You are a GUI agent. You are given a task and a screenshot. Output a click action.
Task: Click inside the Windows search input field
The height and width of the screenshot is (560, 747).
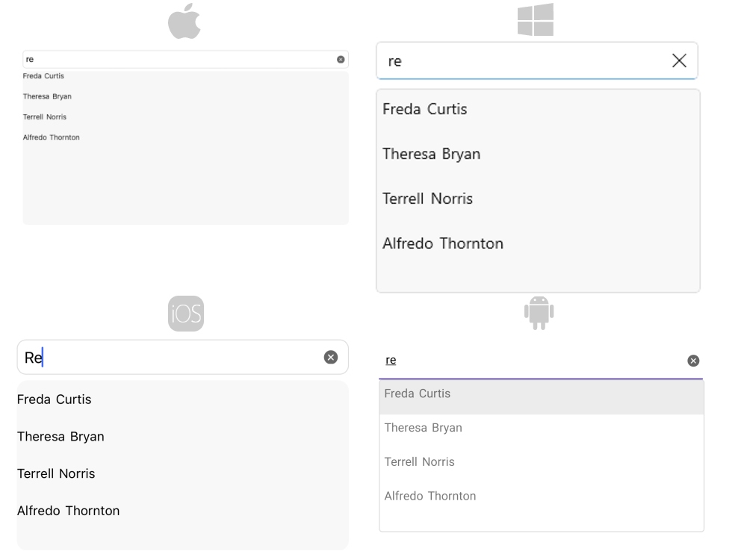523,60
